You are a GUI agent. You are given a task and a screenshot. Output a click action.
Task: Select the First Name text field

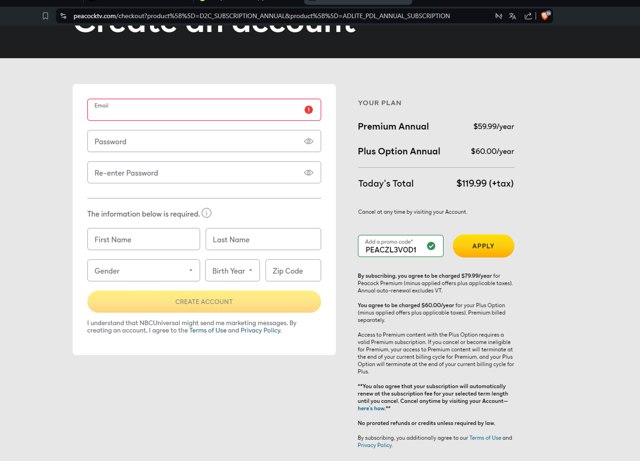[143, 240]
